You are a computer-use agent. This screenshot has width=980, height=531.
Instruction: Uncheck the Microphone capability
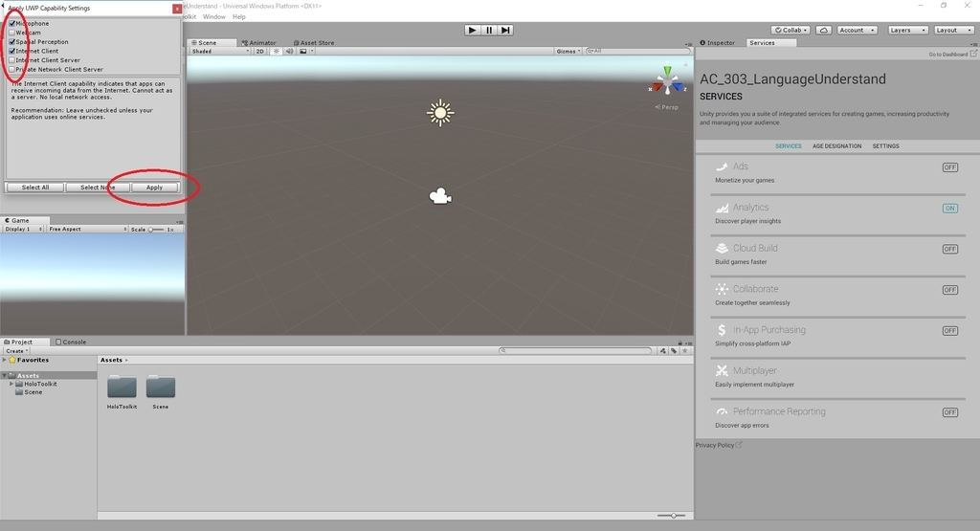point(11,23)
